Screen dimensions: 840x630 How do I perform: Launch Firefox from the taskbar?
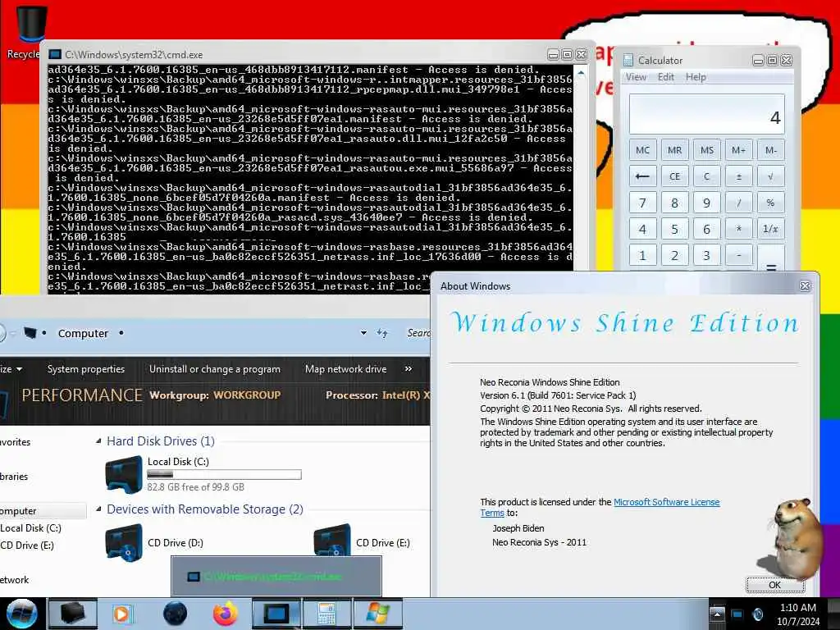pos(225,614)
